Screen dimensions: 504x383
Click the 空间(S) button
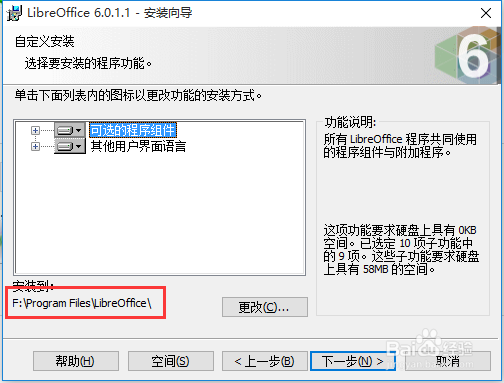point(171,361)
